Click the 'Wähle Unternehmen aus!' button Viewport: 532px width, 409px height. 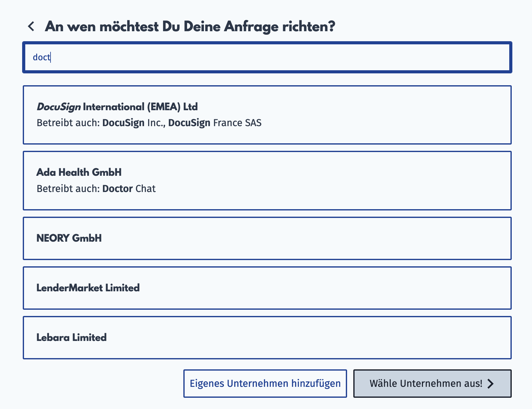tap(433, 383)
